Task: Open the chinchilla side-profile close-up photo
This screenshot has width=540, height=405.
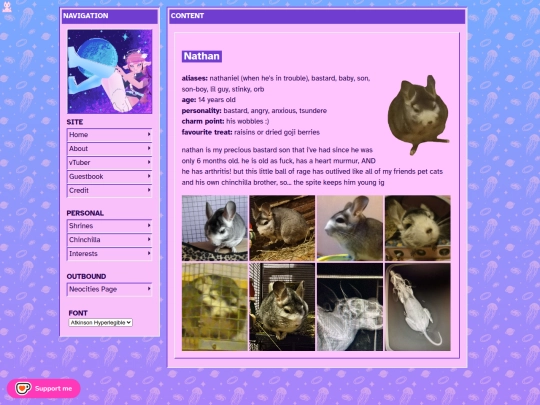Action: tap(350, 228)
